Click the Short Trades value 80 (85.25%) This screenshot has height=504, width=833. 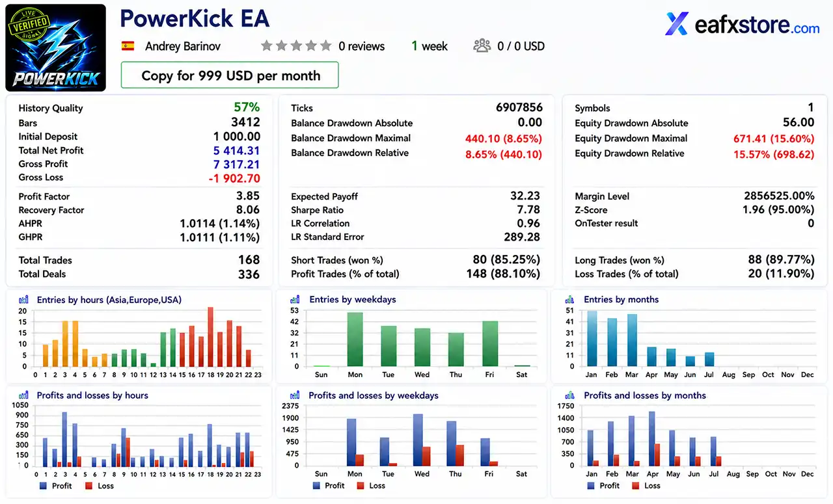506,259
